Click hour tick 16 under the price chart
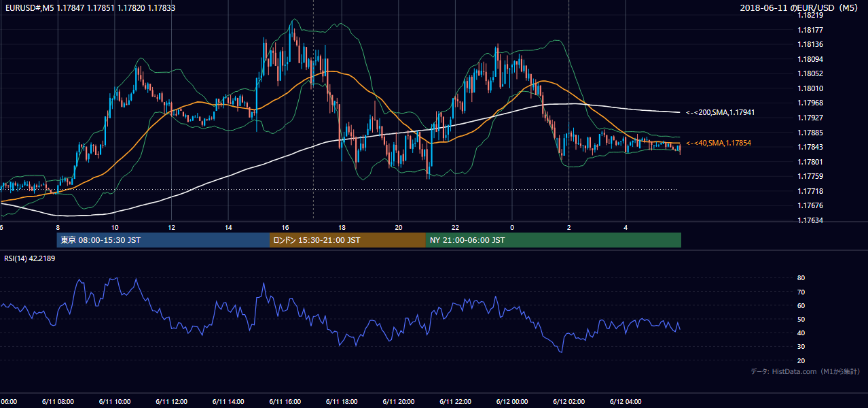The width and height of the screenshot is (868, 408). point(285,227)
